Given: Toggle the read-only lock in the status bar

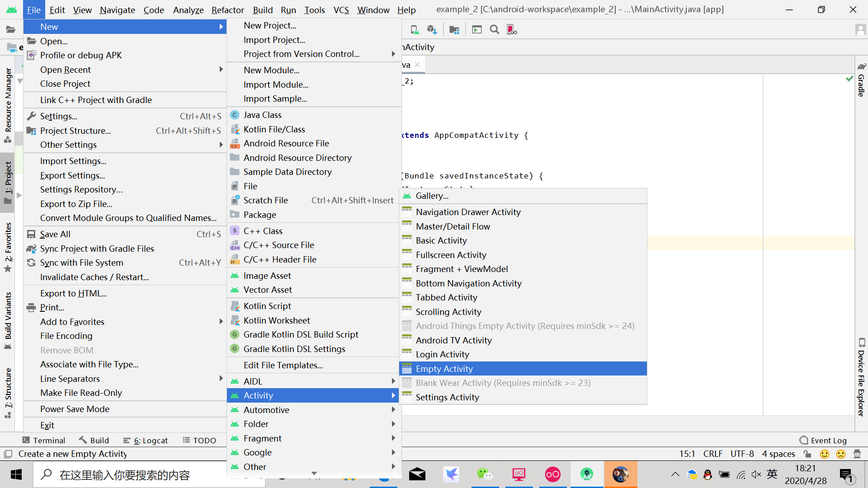Looking at the screenshot, I should coord(808,454).
